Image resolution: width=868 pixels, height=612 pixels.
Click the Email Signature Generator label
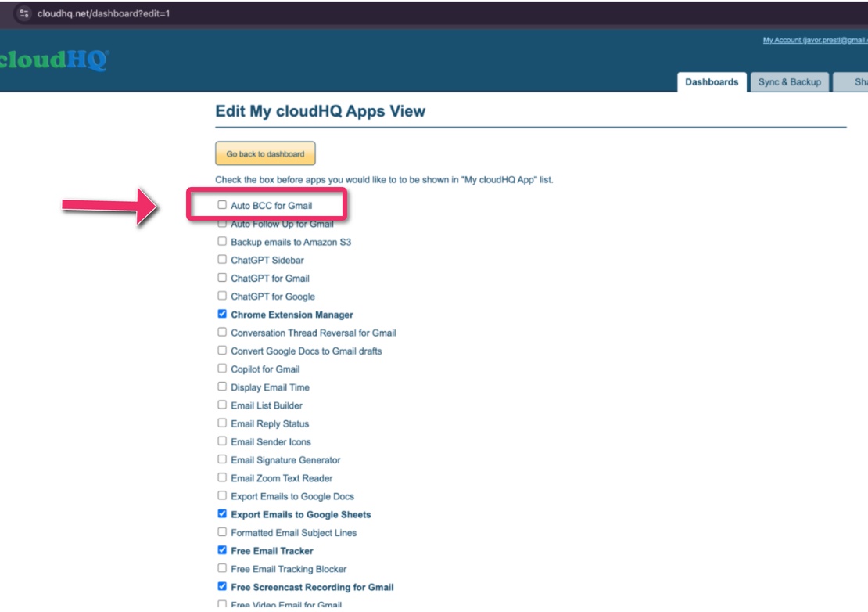[285, 460]
